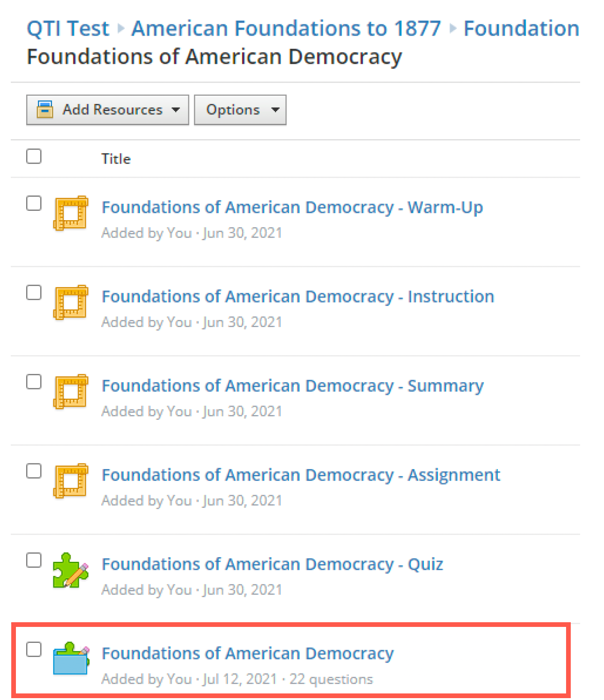Click the Title column header

pos(116,159)
